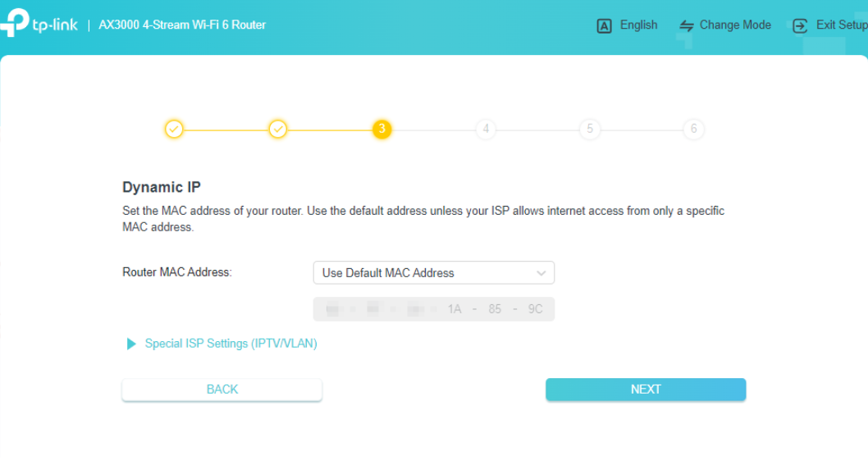Click the Exit Setup icon

pos(799,25)
